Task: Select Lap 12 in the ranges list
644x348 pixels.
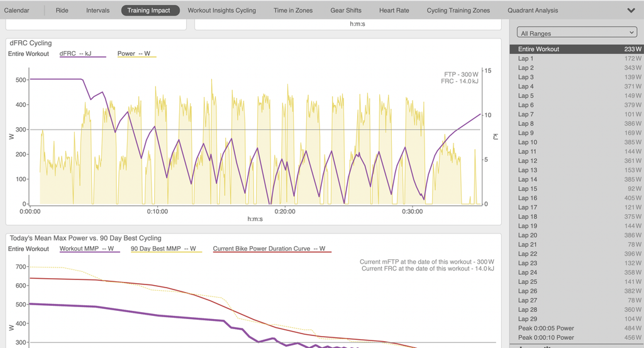Action: pos(577,160)
